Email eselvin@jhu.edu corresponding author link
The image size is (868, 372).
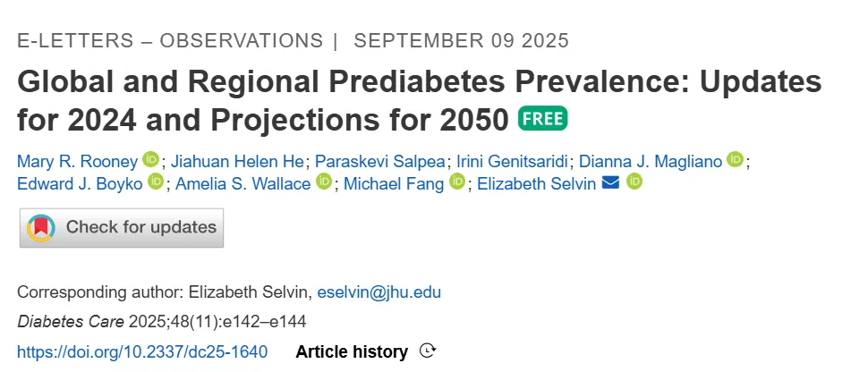[x=379, y=292]
